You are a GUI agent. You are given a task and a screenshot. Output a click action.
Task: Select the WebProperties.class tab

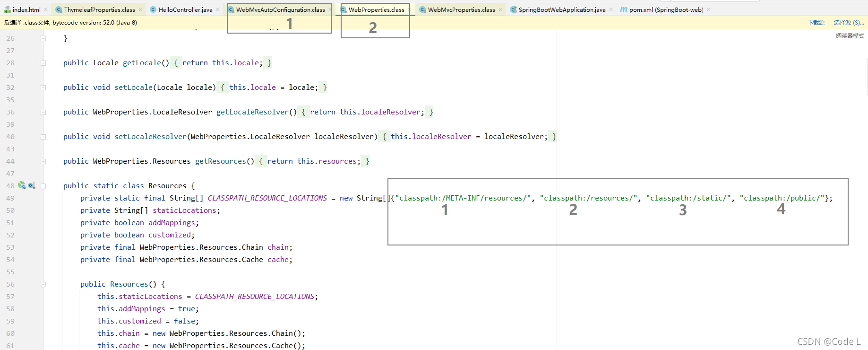tap(377, 9)
